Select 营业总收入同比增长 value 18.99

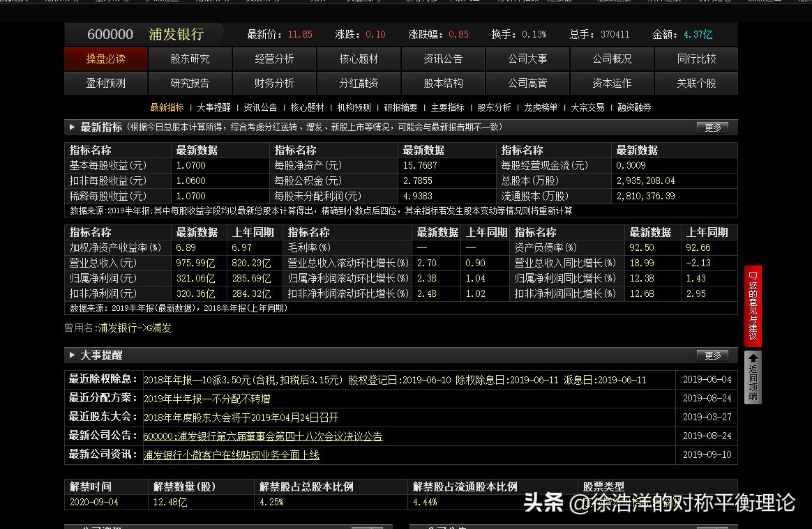pos(642,263)
